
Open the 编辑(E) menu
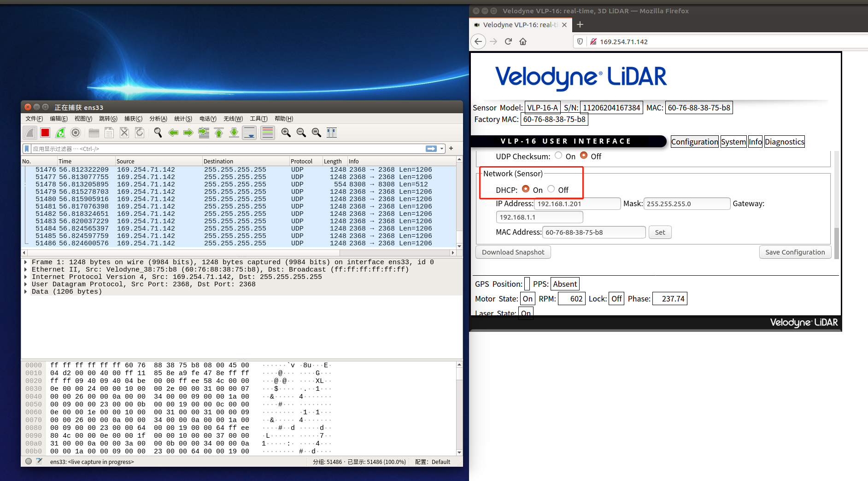pyautogui.click(x=59, y=119)
